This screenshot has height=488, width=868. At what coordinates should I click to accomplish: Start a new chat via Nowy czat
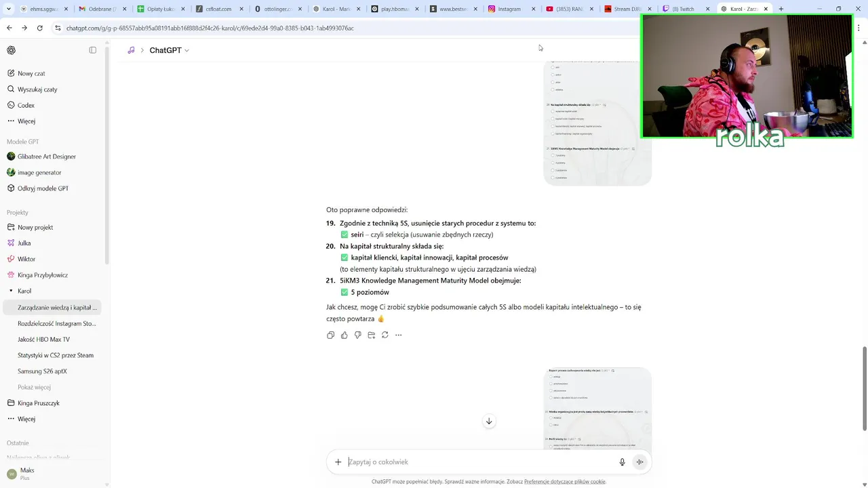pyautogui.click(x=51, y=73)
